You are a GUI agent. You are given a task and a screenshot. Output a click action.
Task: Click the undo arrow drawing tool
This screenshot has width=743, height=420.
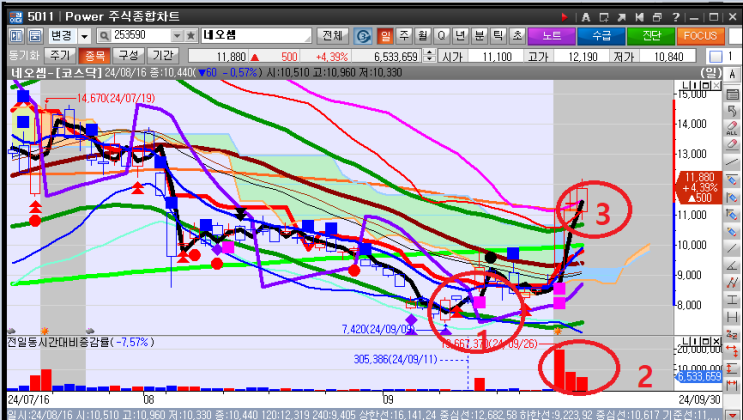click(732, 111)
